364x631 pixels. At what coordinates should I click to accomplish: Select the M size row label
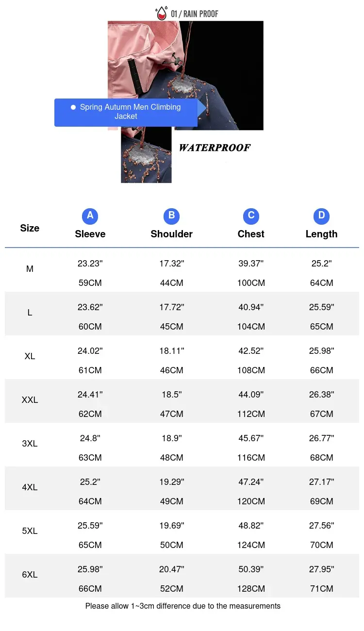pyautogui.click(x=30, y=269)
